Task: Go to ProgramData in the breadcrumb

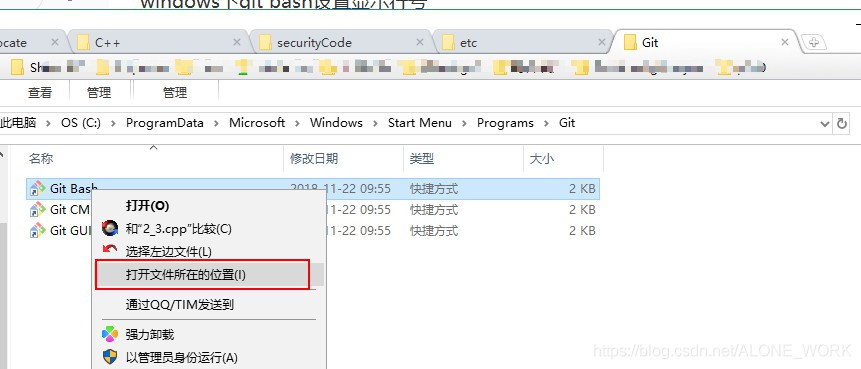Action: [x=165, y=123]
